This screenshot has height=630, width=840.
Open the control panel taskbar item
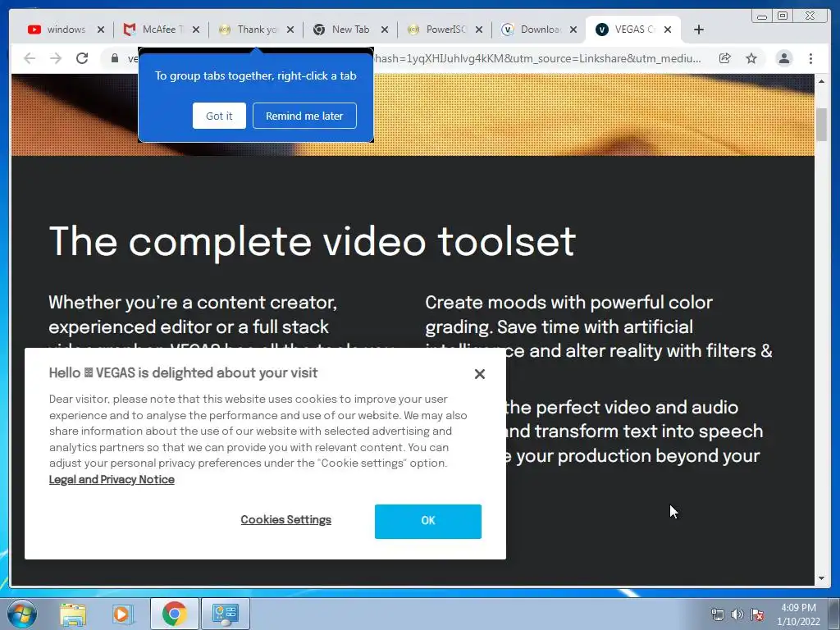coord(225,614)
